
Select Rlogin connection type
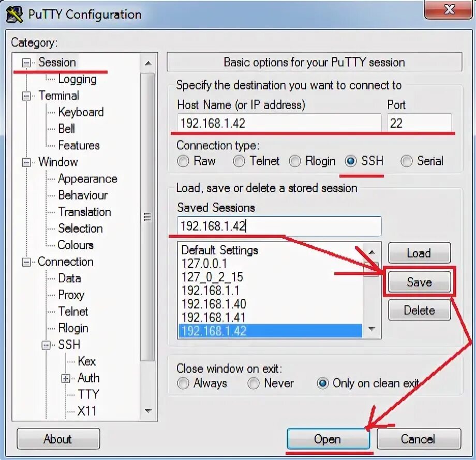tap(312, 161)
